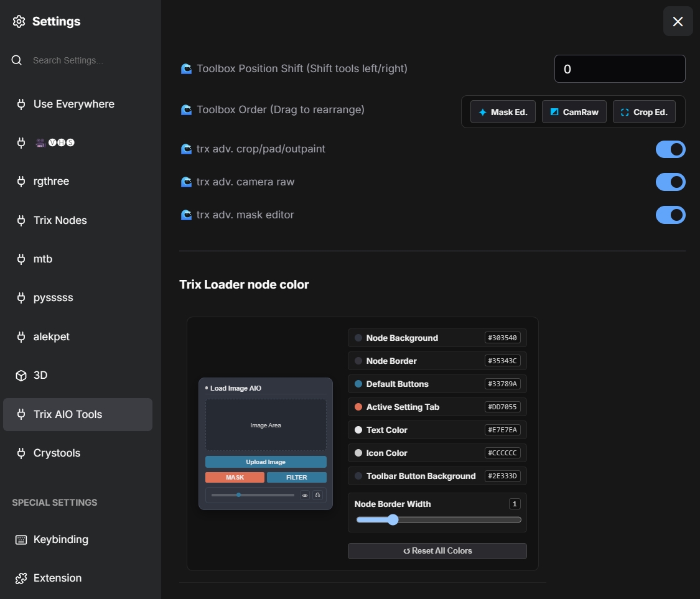This screenshot has height=599, width=700.
Task: Open the Text Color swatch
Action: pyautogui.click(x=358, y=430)
